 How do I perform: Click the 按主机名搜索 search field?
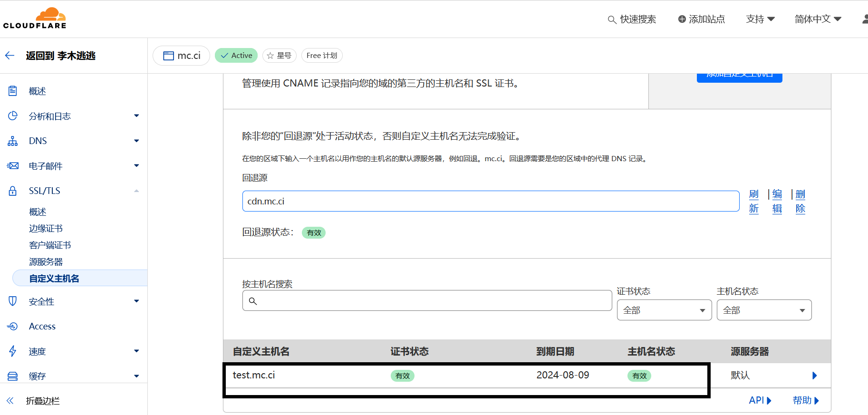pos(427,300)
